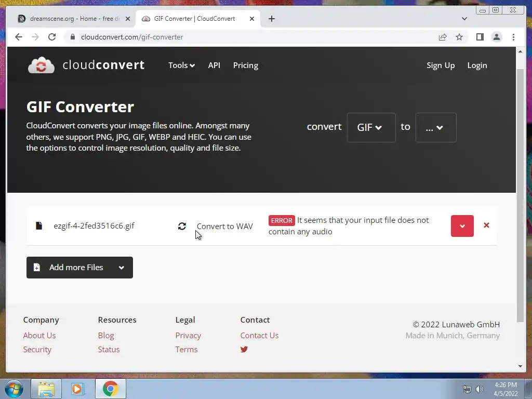Image resolution: width=532 pixels, height=399 pixels.
Task: Click the convert arrows icon beside the file
Action: tap(182, 226)
